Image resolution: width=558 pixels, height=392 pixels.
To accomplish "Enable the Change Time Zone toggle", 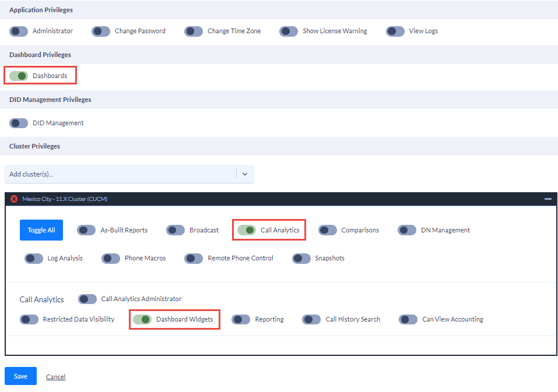I will [194, 31].
